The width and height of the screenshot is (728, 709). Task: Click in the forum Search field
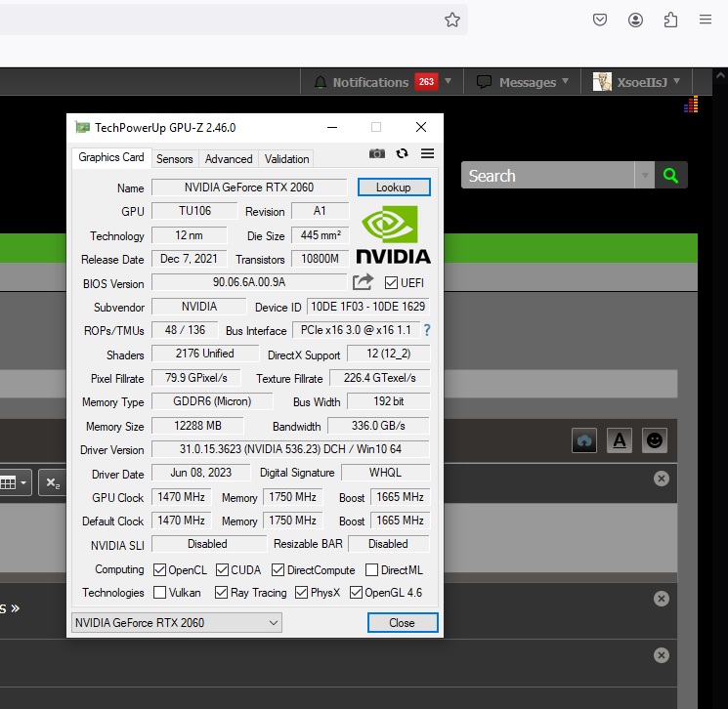point(548,176)
